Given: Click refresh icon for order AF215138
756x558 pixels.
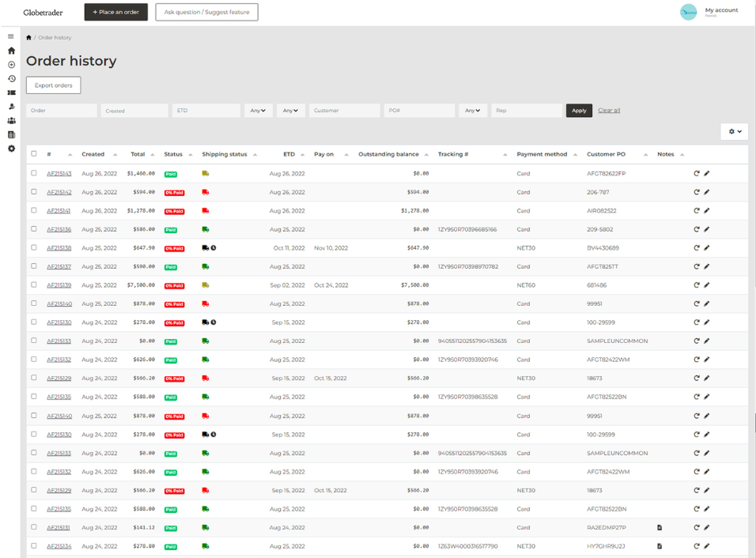Looking at the screenshot, I should [x=696, y=248].
